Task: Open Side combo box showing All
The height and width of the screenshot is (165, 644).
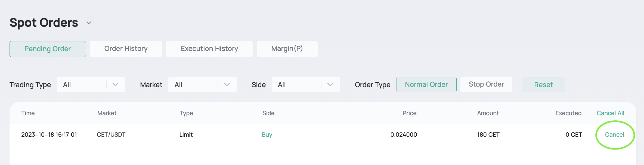Action: pos(306,85)
